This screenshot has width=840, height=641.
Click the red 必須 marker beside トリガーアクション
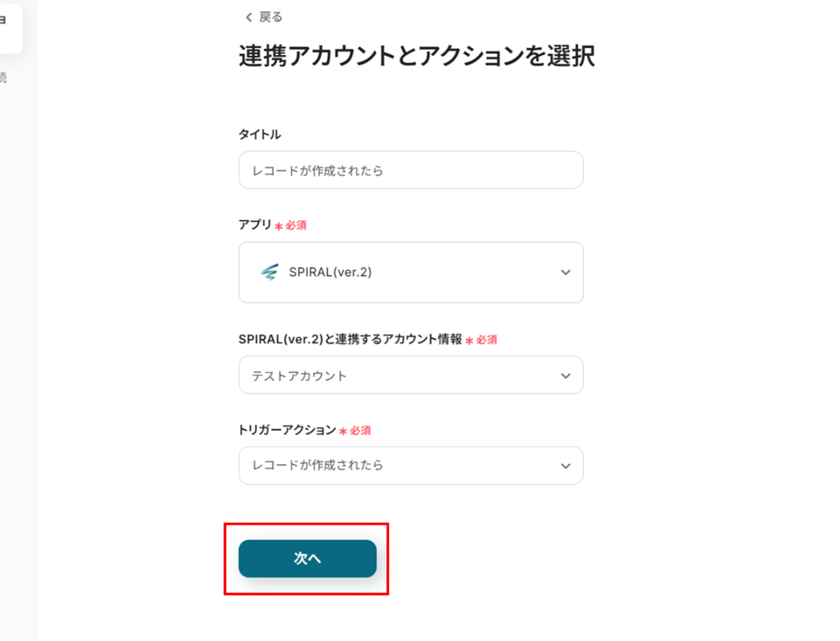pos(360,430)
